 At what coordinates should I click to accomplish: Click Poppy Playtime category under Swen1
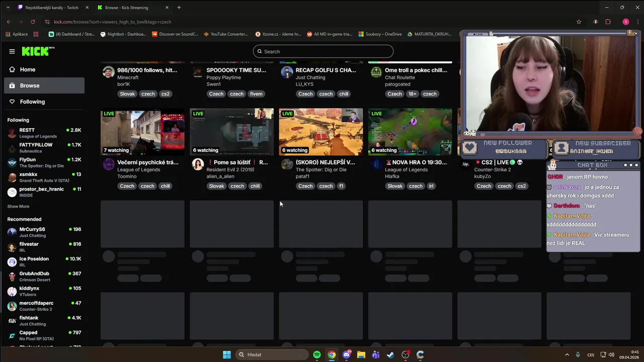(223, 77)
